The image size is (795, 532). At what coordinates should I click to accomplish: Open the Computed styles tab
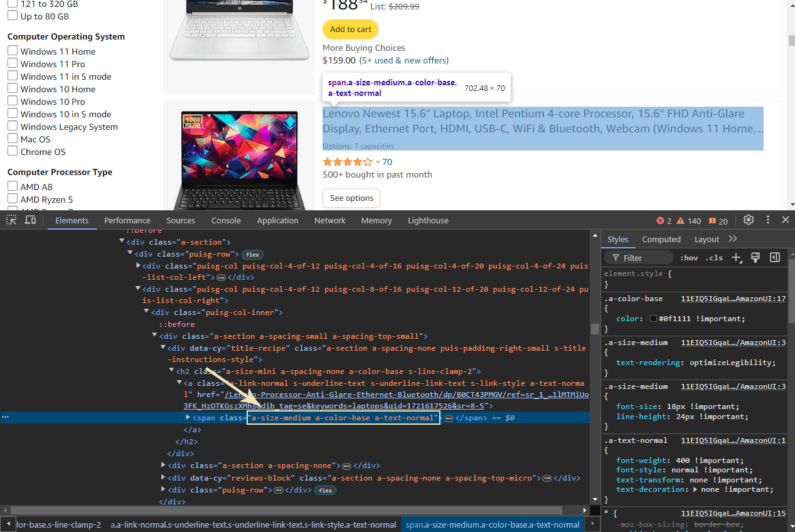tap(661, 239)
